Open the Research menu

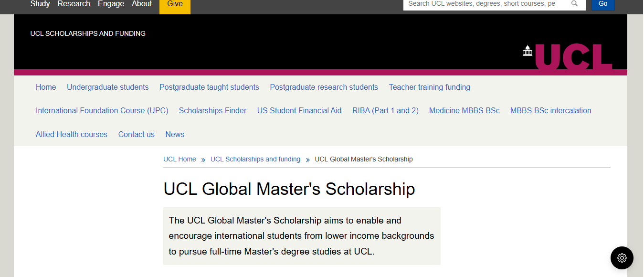click(74, 4)
